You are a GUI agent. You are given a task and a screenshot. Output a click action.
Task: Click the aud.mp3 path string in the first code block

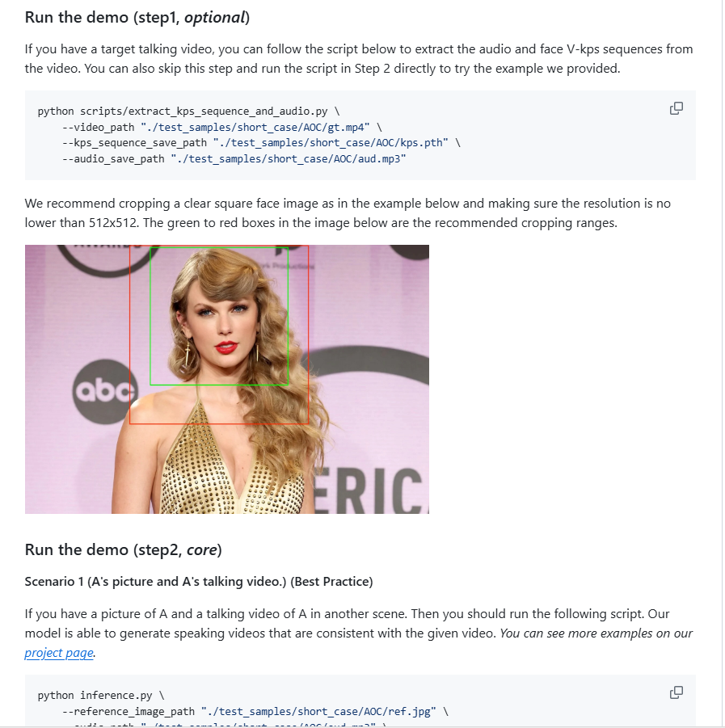tap(289, 159)
